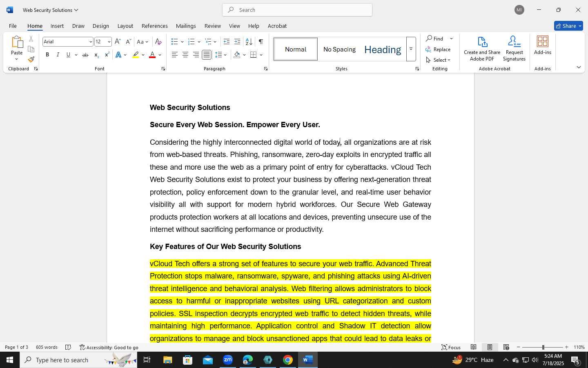This screenshot has width=588, height=368.
Task: Open the font name dropdown
Action: pos(91,42)
